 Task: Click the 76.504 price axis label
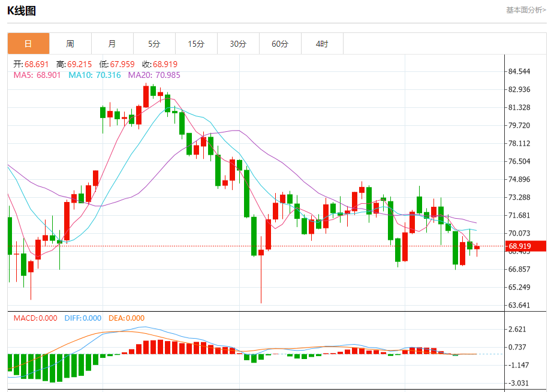(519, 161)
